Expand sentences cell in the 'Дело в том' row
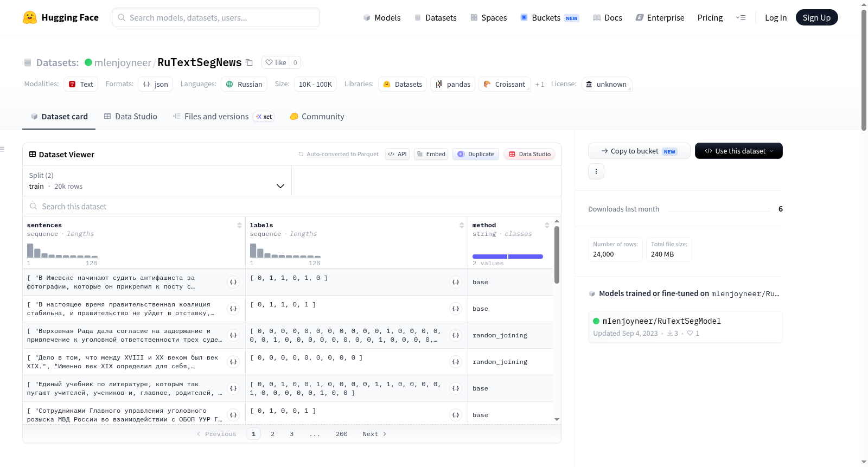 (233, 362)
